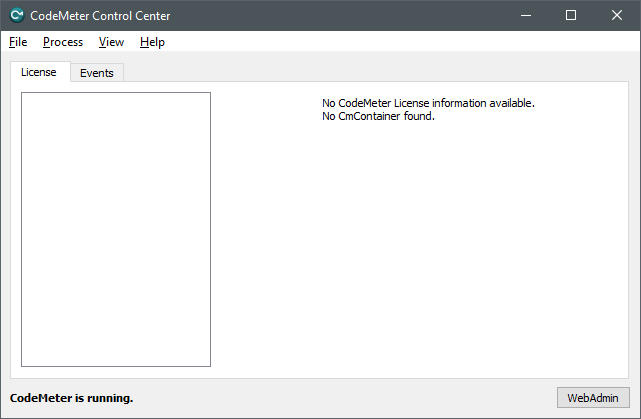Select the 'No CodeMeter License information available.' text
This screenshot has height=419, width=641.
pyautogui.click(x=428, y=103)
